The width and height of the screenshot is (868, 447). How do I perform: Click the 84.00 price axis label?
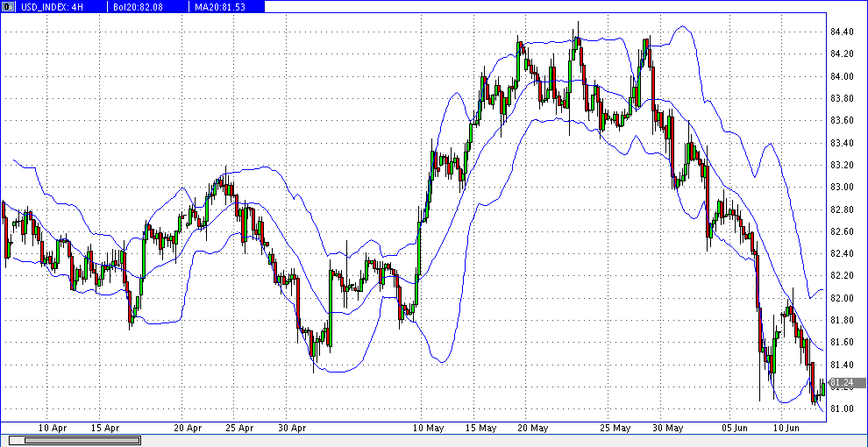842,76
